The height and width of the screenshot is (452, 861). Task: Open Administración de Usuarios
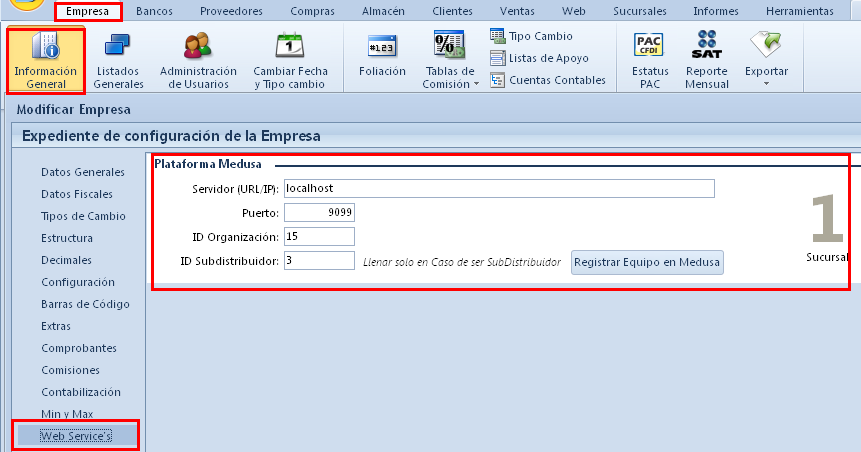[198, 60]
